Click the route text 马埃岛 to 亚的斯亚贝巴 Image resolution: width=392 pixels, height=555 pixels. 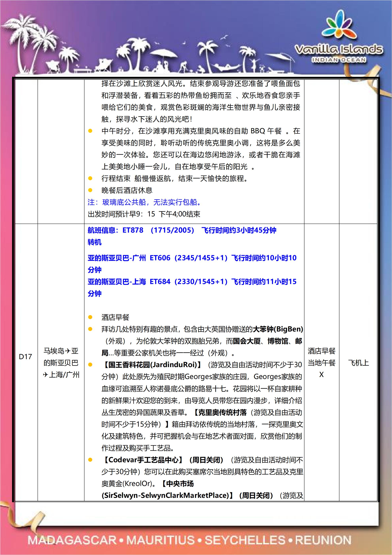pos(61,357)
